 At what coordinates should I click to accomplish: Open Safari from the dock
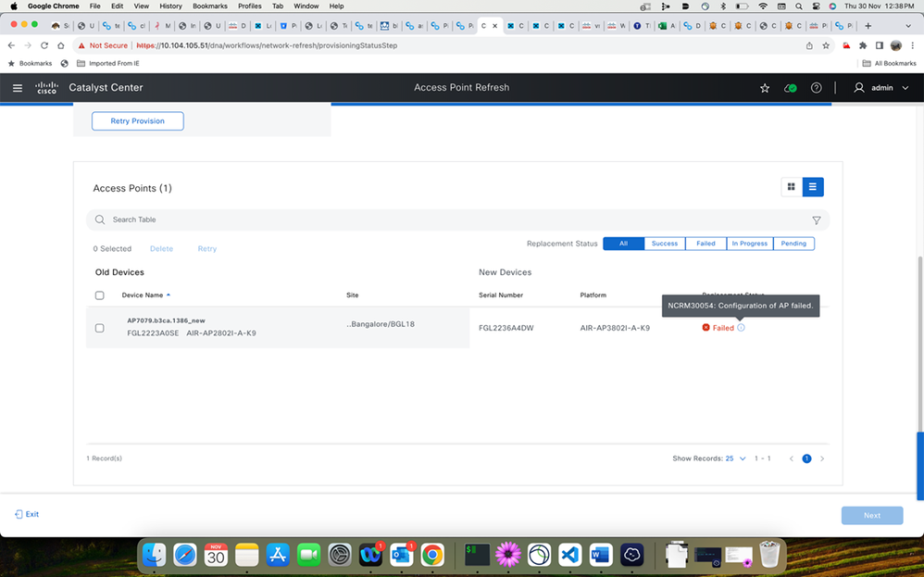click(x=185, y=555)
